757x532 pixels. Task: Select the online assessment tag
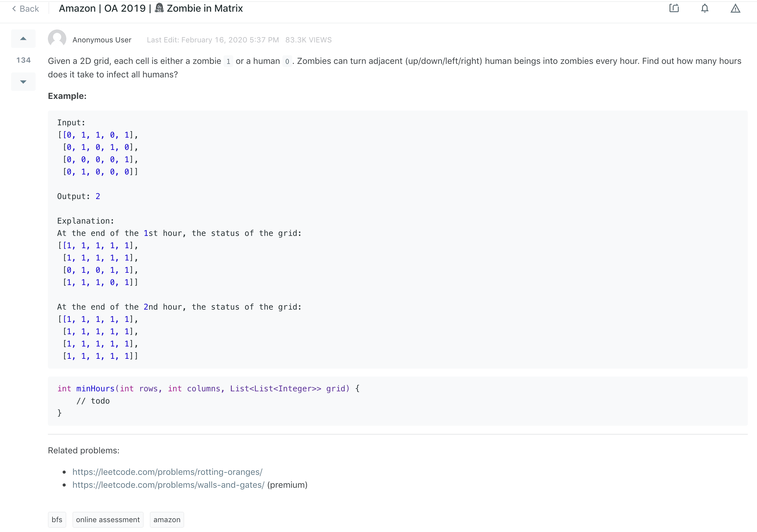point(108,520)
